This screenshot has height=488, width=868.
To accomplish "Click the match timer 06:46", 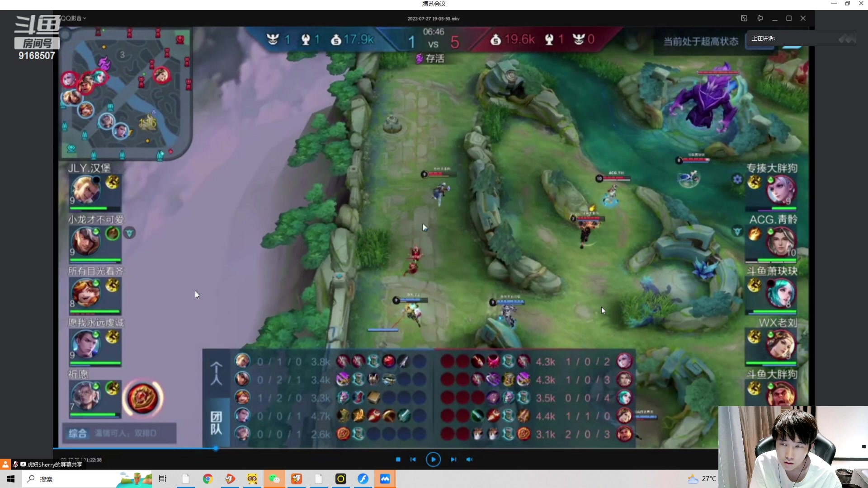I will pyautogui.click(x=433, y=32).
